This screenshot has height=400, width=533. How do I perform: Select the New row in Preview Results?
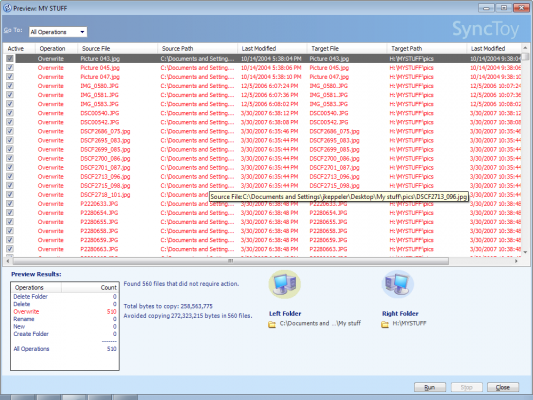pyautogui.click(x=65, y=327)
